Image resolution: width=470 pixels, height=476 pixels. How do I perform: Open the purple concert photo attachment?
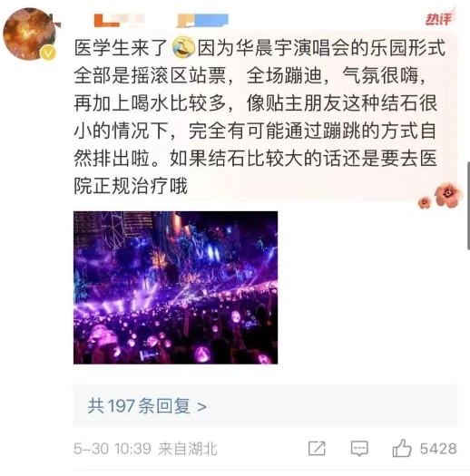click(x=175, y=287)
